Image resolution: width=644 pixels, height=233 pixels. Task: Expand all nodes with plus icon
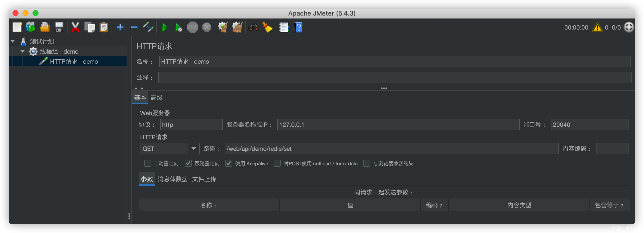[x=120, y=27]
